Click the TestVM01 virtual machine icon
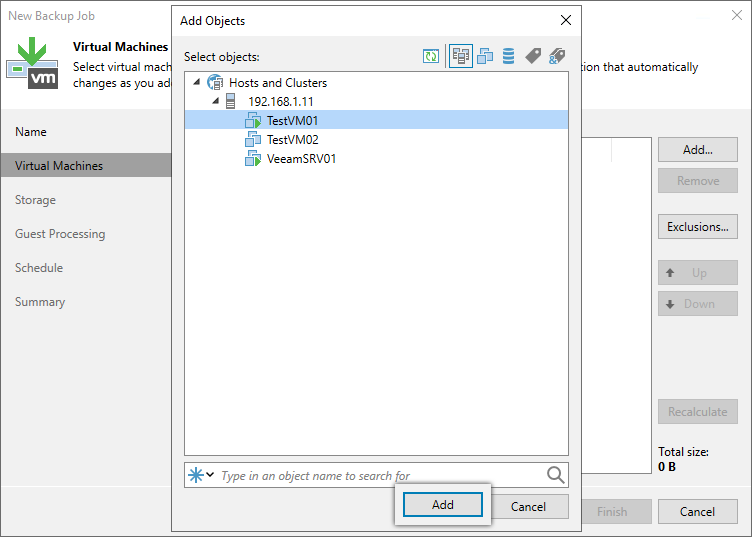The image size is (752, 537). [x=253, y=120]
